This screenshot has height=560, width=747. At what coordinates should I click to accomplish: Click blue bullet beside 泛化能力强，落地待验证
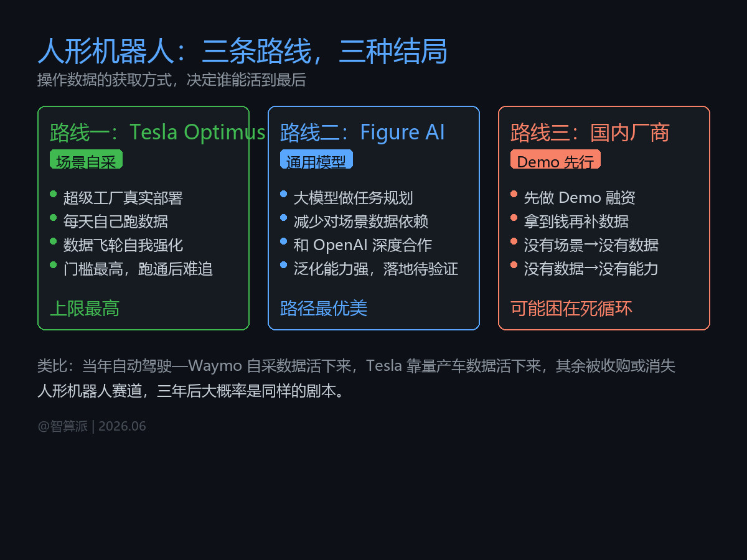click(x=283, y=265)
